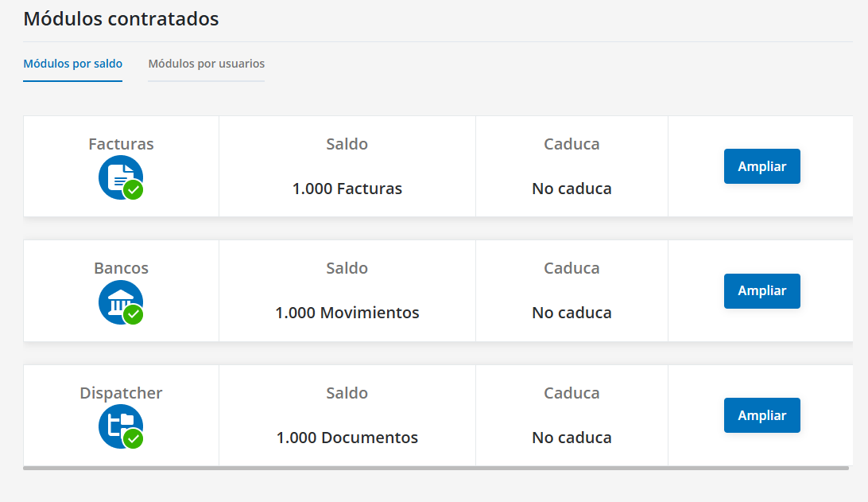Click 'No caduca' in Bancos row
The height and width of the screenshot is (502, 868).
tap(572, 313)
